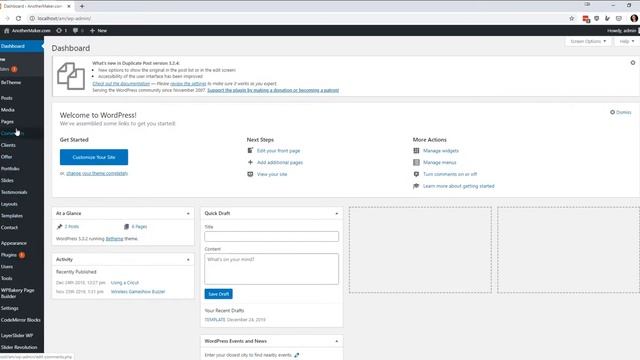This screenshot has height=360, width=640.
Task: Open Users in the sidebar menu
Action: (x=22, y=267)
